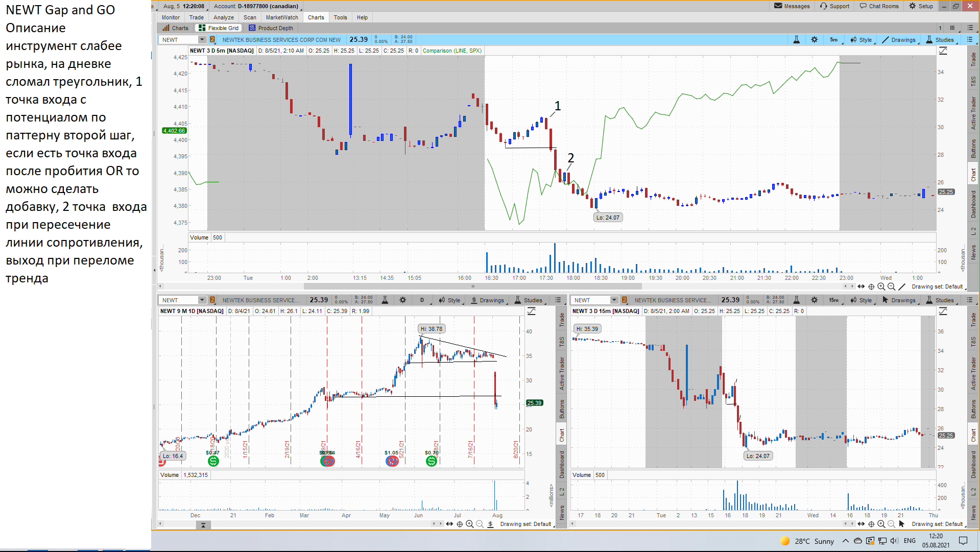Viewport: 980px width, 552px height.
Task: Open the grid layout selector icon
Action: click(952, 28)
